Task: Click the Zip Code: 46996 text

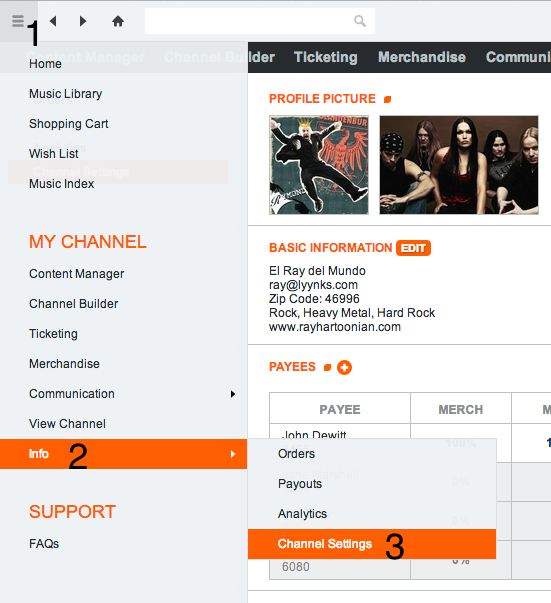Action: [314, 299]
